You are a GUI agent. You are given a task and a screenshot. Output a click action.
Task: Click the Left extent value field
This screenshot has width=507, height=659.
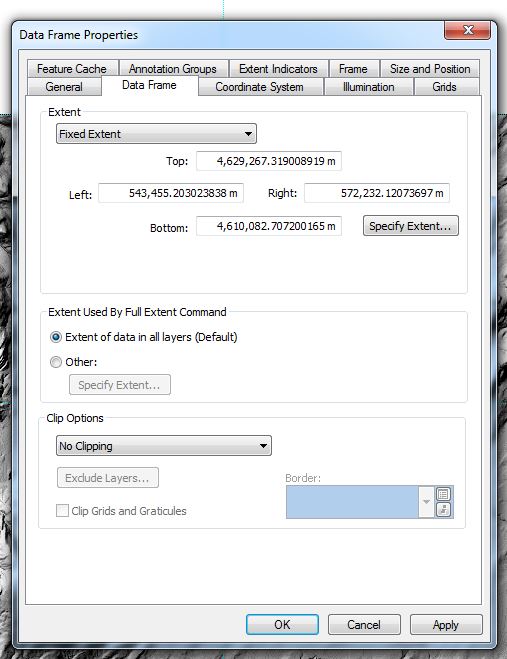pos(171,193)
